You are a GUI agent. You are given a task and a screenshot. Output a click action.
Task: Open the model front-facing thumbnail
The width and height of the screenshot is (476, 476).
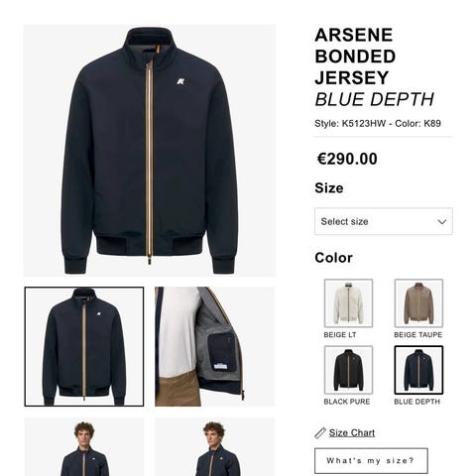click(84, 446)
